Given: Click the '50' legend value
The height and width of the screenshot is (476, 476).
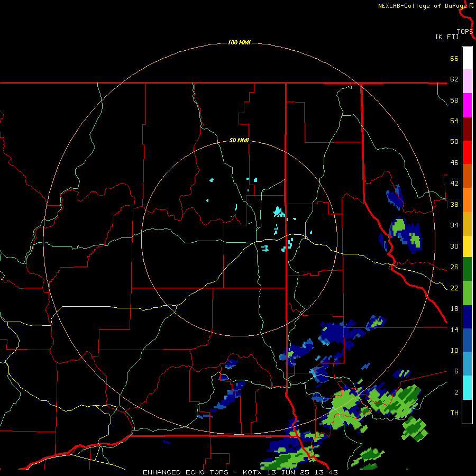Looking at the screenshot, I should coord(454,141).
